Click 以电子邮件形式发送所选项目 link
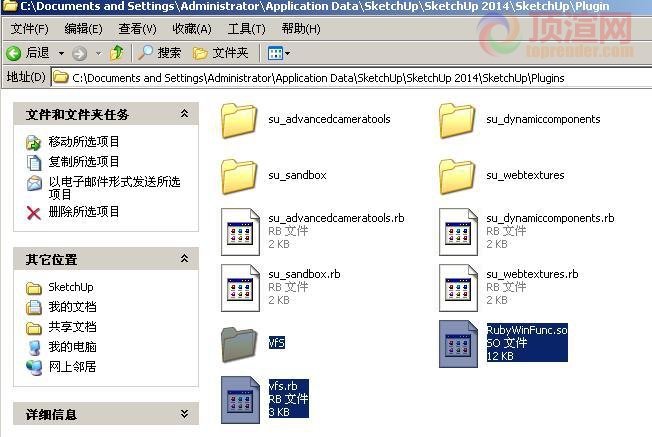652x437 pixels. tap(114, 188)
